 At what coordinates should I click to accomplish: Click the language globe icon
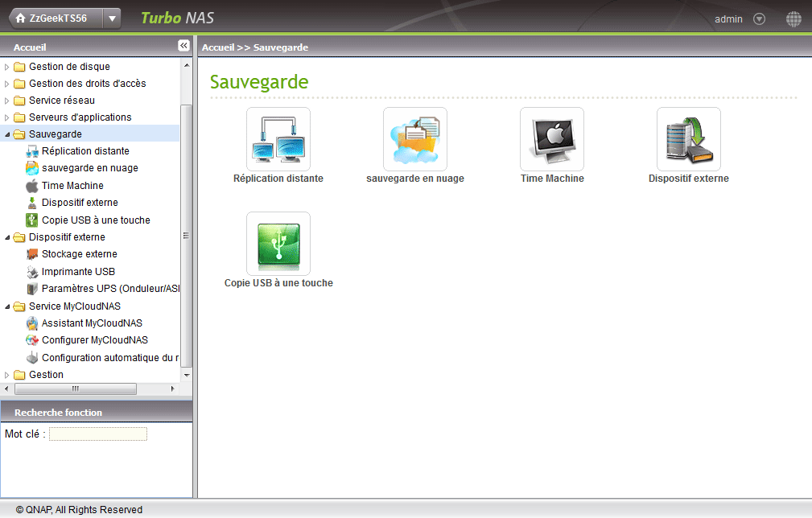pos(793,19)
